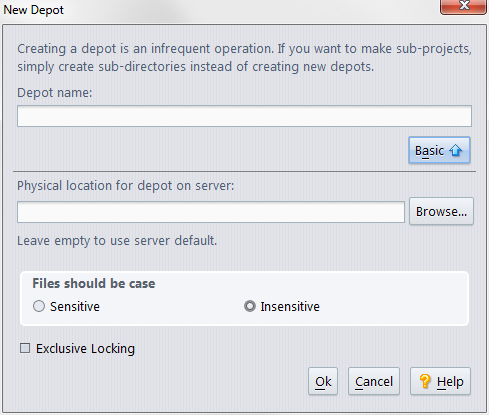489x415 pixels.
Task: Click the physical location path field
Action: [x=211, y=212]
